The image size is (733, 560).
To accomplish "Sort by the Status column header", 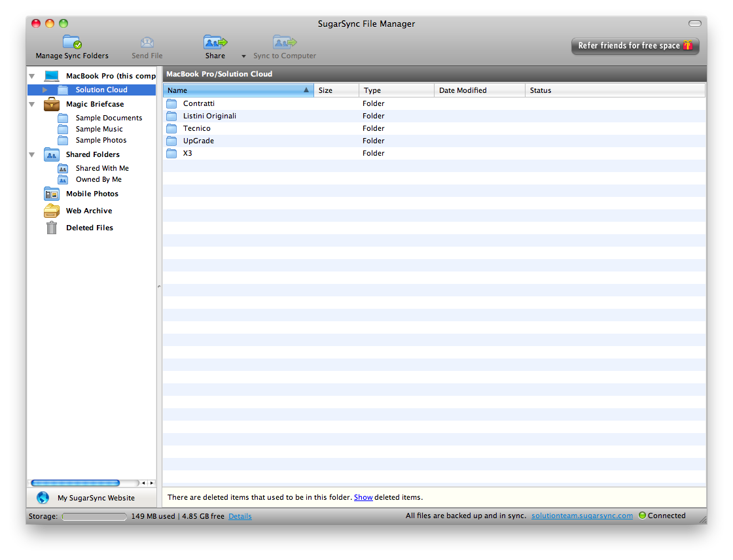I will tap(615, 90).
